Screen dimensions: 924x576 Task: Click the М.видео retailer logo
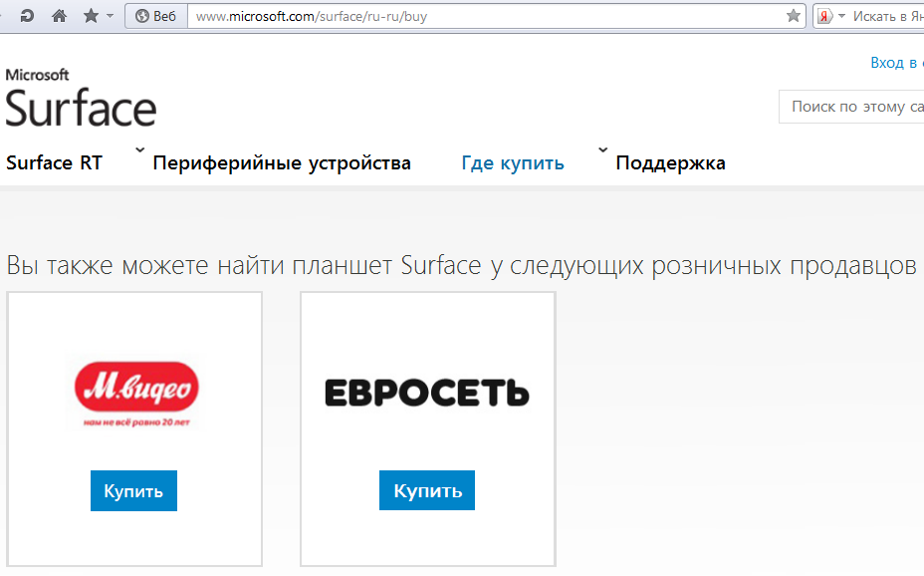pos(136,393)
